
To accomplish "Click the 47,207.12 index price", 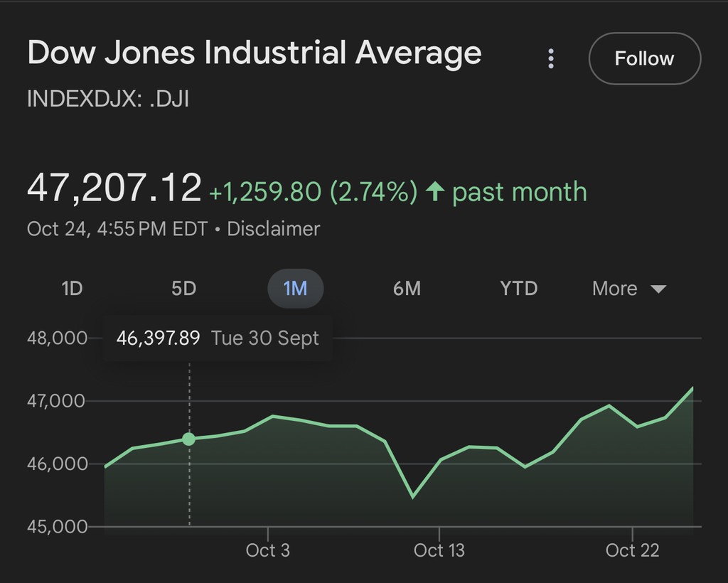I will click(x=114, y=188).
